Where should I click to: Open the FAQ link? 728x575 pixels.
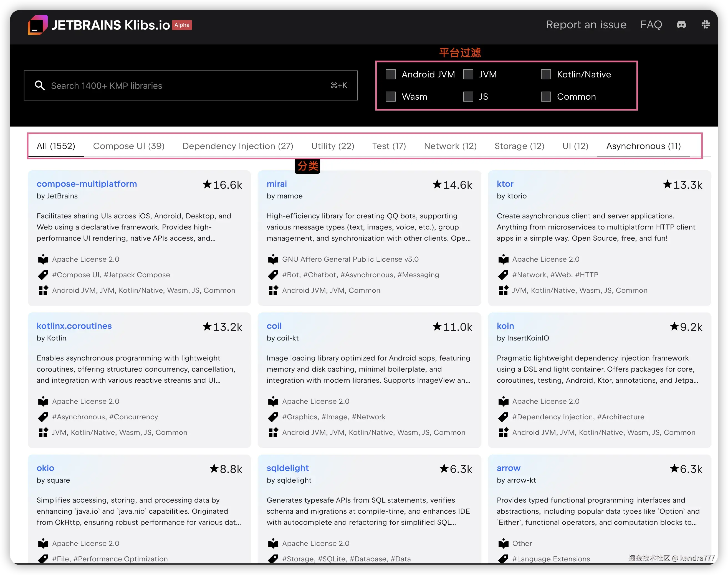tap(651, 25)
